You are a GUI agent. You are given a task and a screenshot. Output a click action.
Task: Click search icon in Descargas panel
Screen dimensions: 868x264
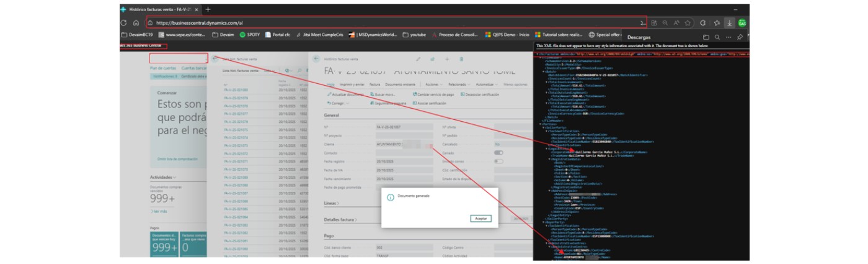pos(717,37)
